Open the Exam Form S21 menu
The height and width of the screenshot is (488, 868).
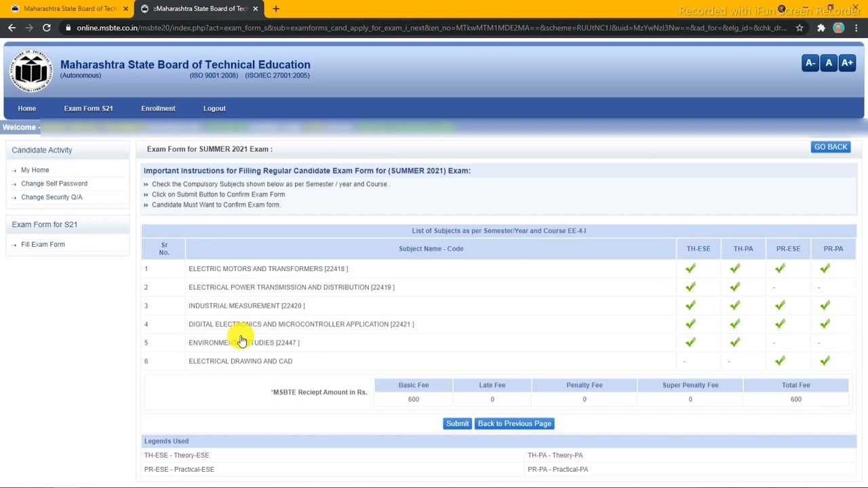pos(88,108)
